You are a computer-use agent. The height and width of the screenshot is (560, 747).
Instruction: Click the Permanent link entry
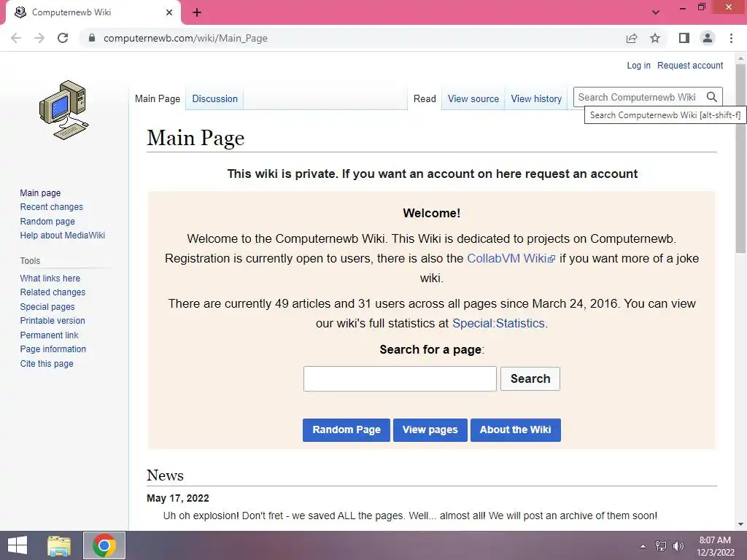(49, 335)
